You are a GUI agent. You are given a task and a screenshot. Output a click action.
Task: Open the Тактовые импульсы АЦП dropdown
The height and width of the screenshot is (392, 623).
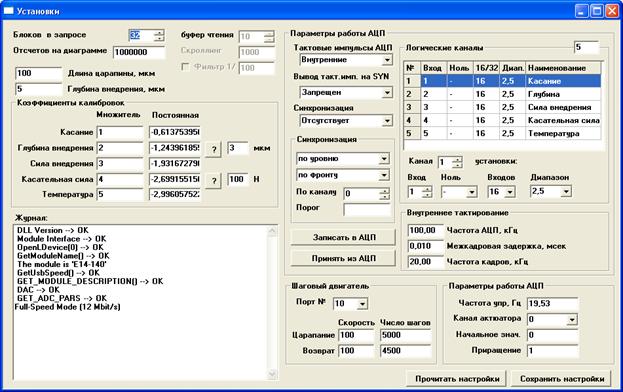[387, 60]
